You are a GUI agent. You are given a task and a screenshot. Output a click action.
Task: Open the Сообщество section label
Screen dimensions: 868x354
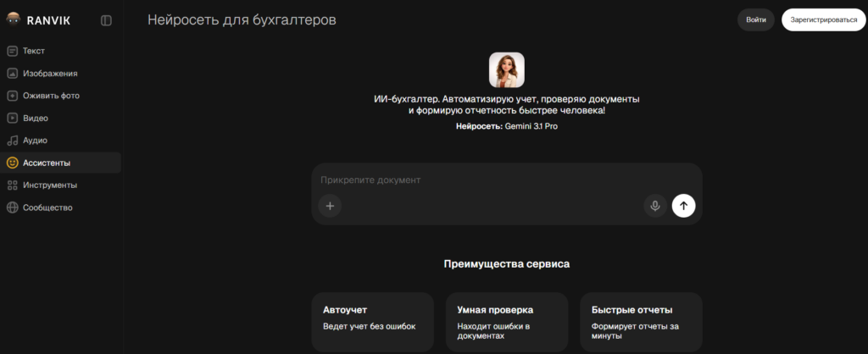point(47,207)
